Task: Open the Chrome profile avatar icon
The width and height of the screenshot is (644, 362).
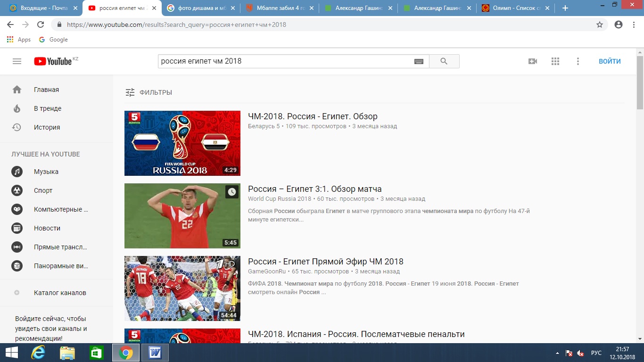Action: (x=619, y=25)
